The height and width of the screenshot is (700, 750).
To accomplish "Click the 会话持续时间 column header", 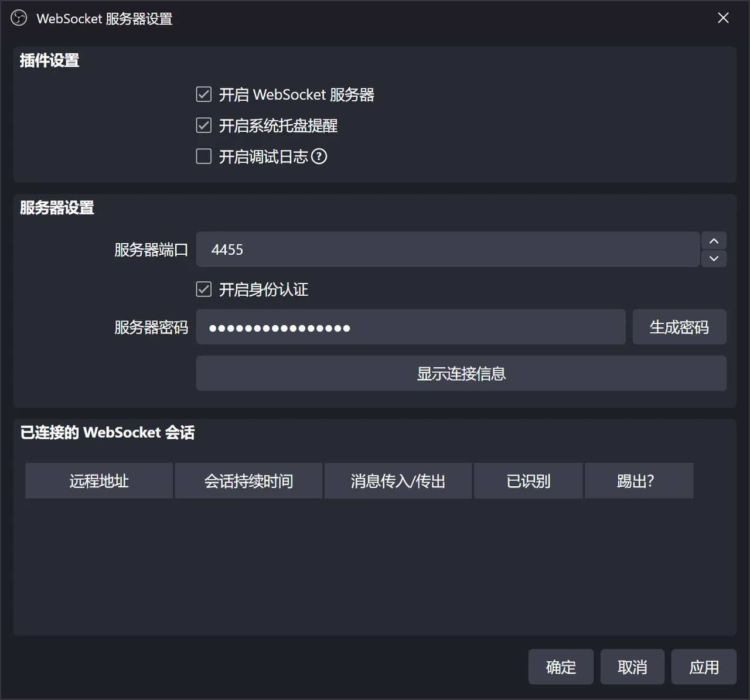I will point(248,481).
